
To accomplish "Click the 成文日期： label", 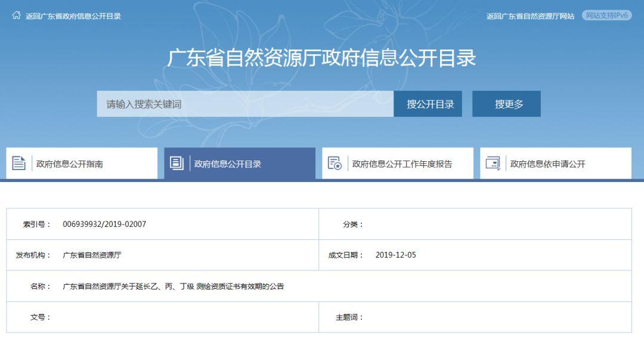I will point(345,255).
